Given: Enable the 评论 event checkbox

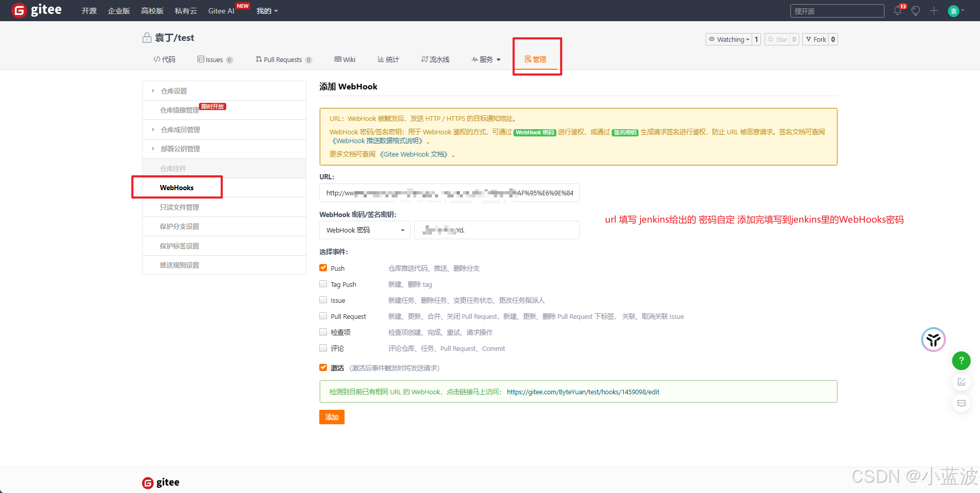Looking at the screenshot, I should tap(323, 348).
